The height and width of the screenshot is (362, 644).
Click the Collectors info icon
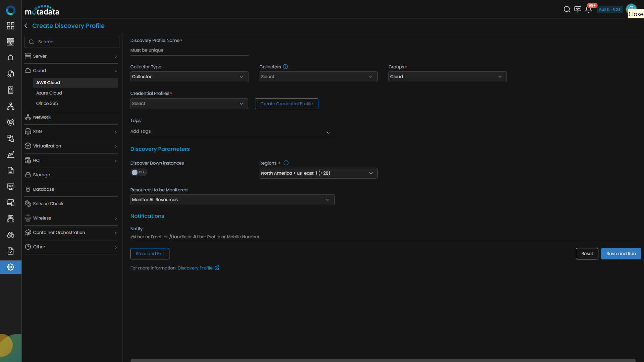point(285,67)
